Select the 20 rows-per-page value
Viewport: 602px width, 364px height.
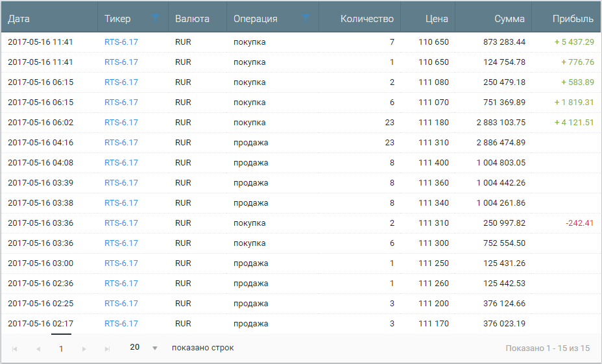(135, 347)
